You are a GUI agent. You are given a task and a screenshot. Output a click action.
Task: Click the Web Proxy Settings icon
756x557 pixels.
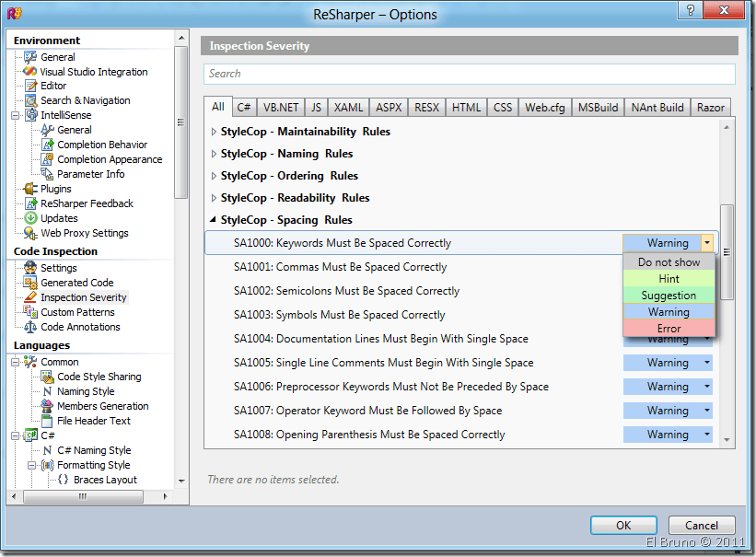30,233
